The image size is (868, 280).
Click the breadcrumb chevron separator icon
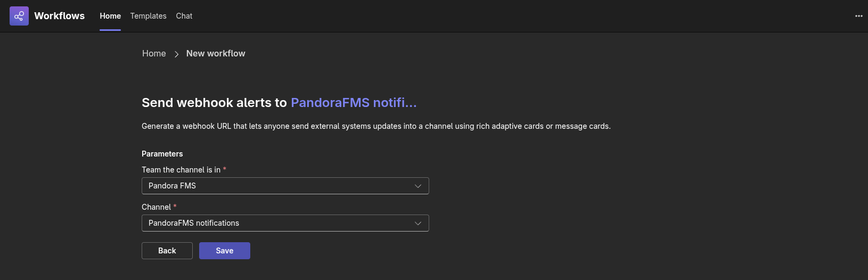(176, 54)
